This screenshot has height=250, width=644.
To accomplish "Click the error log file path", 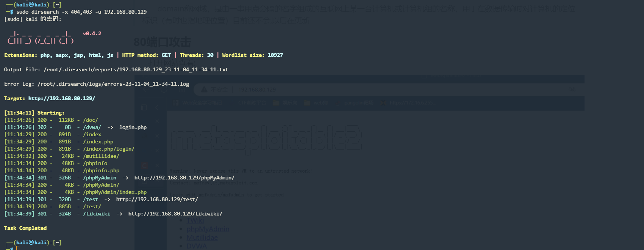I will click(113, 84).
